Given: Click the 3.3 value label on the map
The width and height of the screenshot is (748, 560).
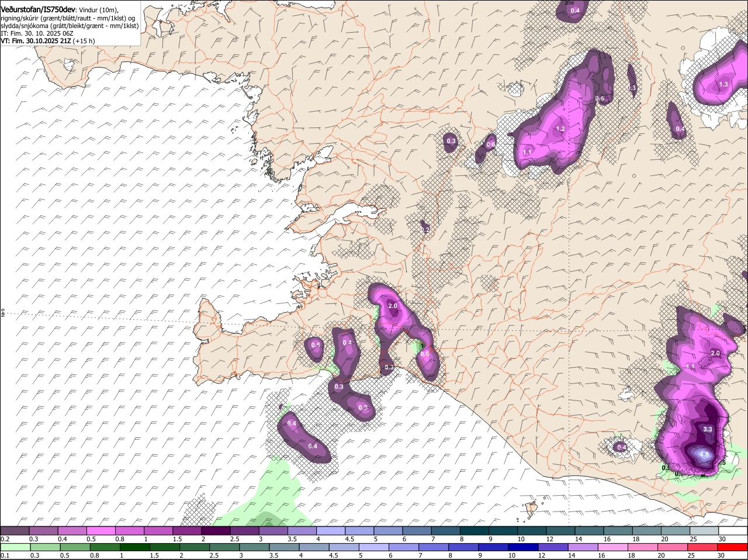Looking at the screenshot, I should point(708,429).
